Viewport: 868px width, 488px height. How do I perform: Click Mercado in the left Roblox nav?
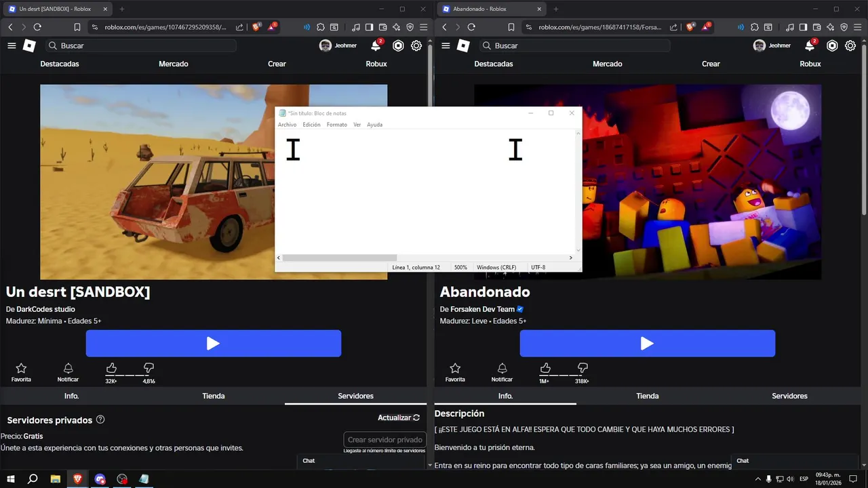(x=174, y=64)
